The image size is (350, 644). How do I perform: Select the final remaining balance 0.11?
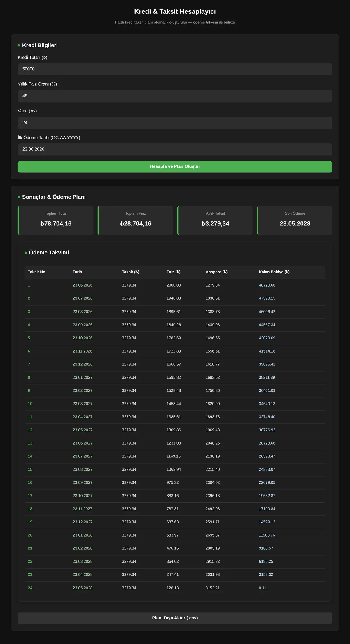[262, 588]
